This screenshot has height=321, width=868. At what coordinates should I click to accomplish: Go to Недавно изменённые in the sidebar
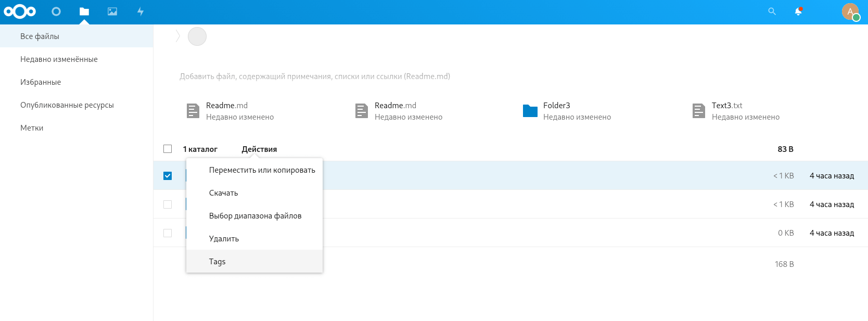point(59,59)
